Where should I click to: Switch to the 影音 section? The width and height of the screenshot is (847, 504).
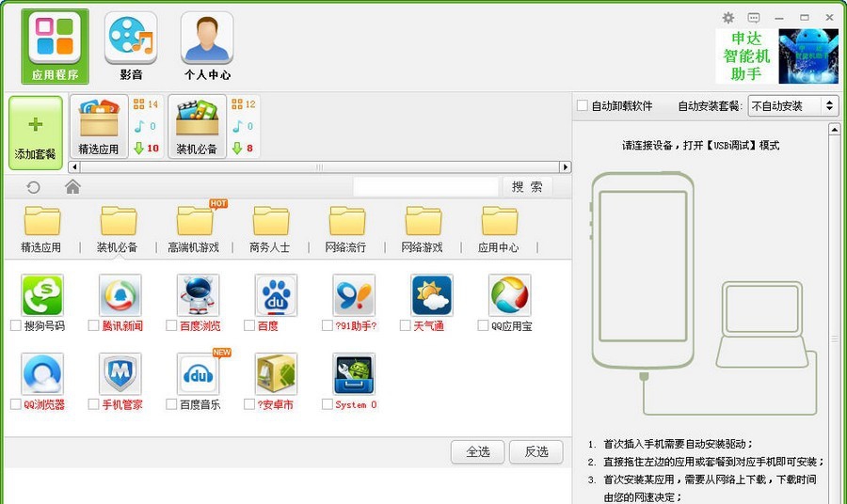click(x=131, y=46)
